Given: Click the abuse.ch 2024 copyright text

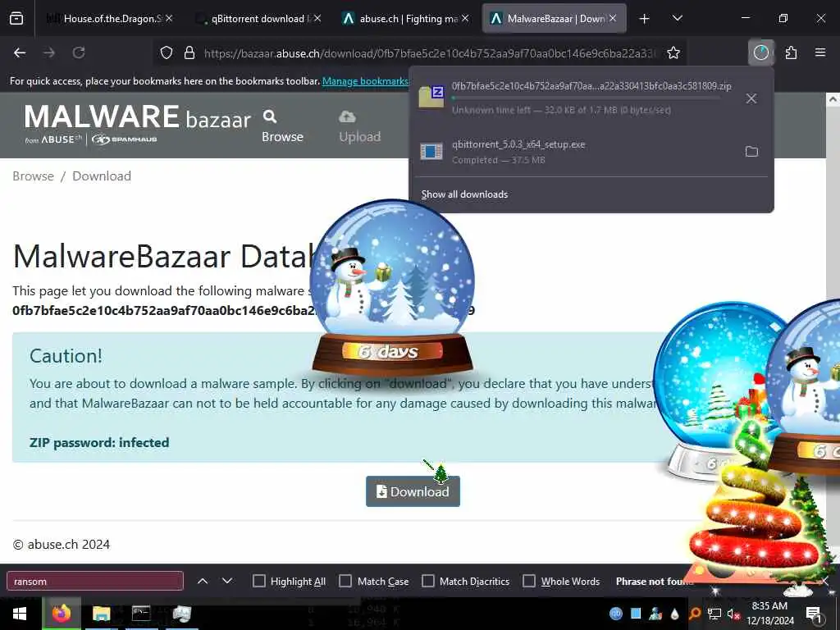Looking at the screenshot, I should pos(61,545).
